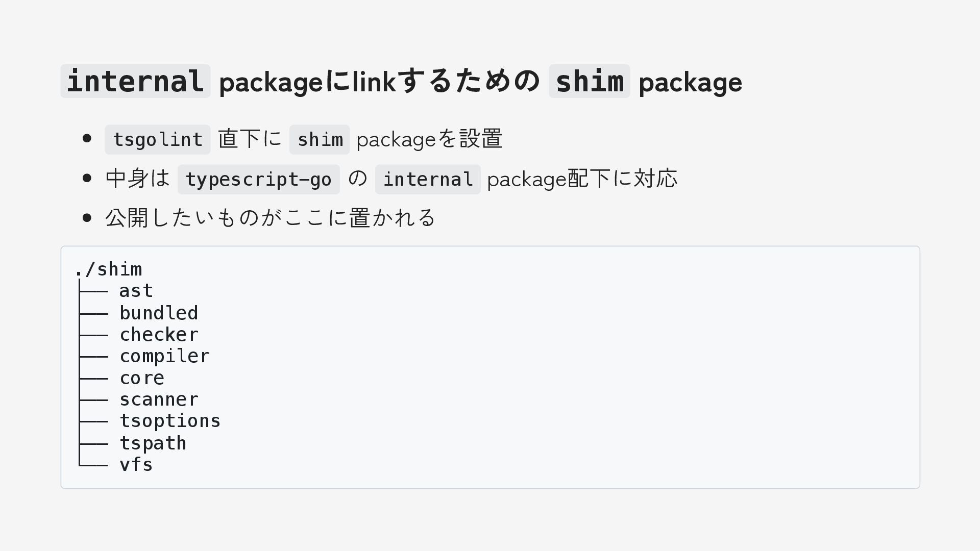
Task: Select the 'tsoptions' directory entry
Action: pyautogui.click(x=170, y=421)
